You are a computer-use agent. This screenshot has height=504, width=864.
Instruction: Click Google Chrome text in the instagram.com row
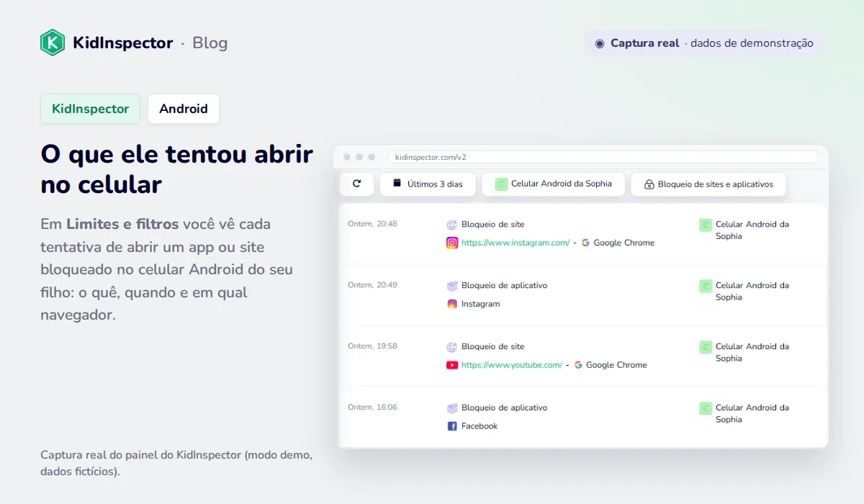[x=624, y=243]
